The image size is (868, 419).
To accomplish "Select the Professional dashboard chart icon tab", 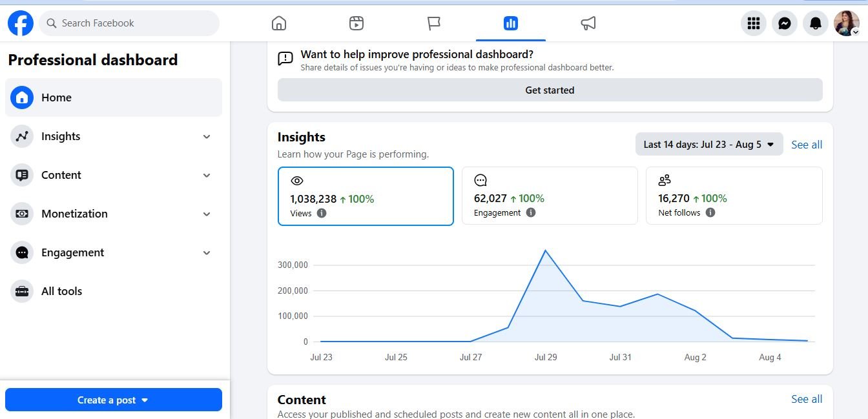I will click(511, 23).
